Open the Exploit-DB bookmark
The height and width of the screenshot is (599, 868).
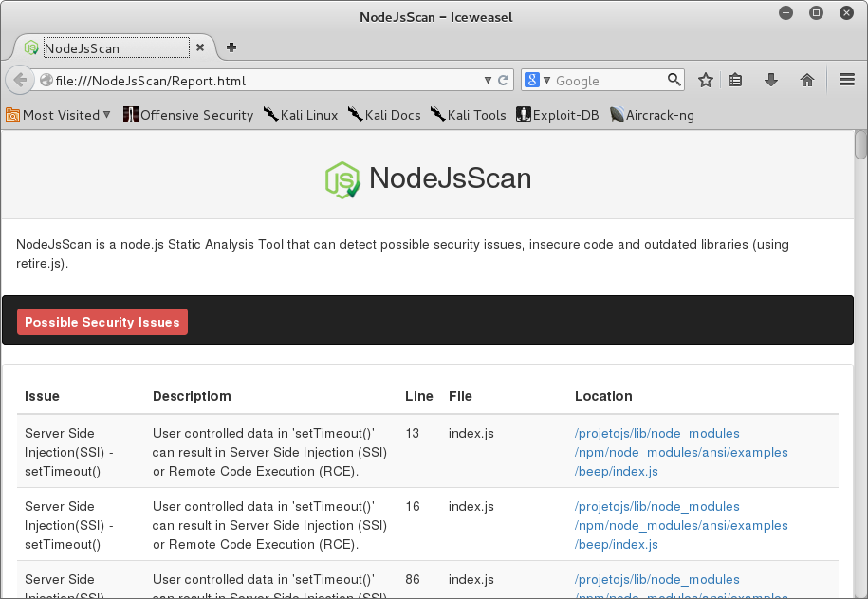tap(558, 115)
